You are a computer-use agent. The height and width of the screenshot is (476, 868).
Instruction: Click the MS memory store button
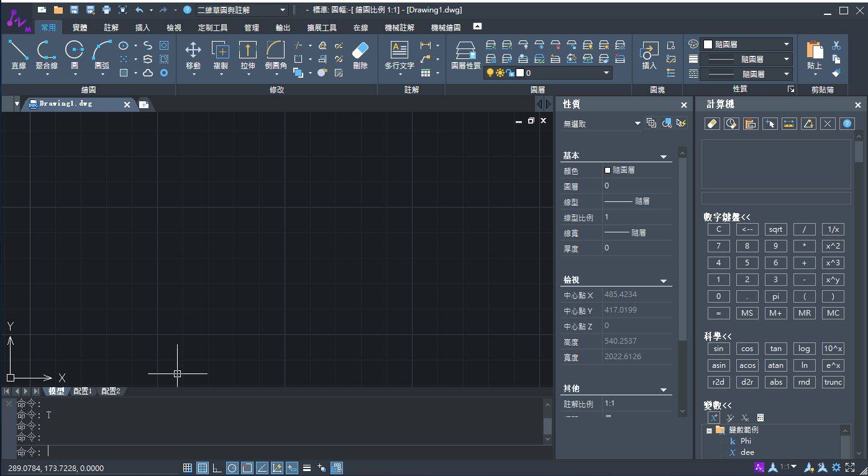(x=747, y=313)
